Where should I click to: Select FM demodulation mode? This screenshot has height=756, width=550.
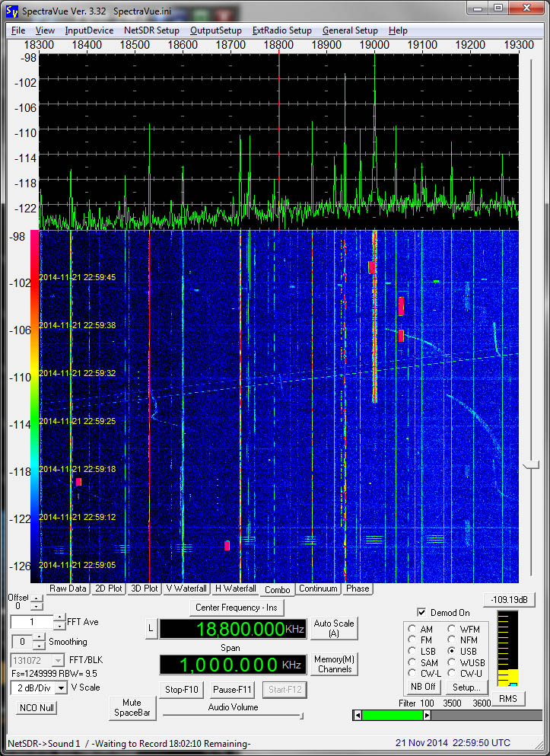click(412, 640)
